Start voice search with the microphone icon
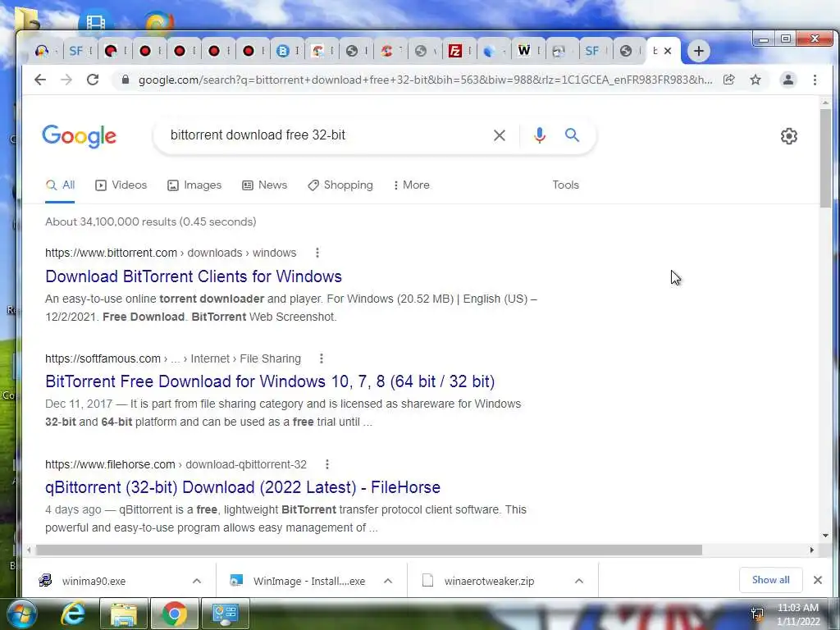 [540, 135]
